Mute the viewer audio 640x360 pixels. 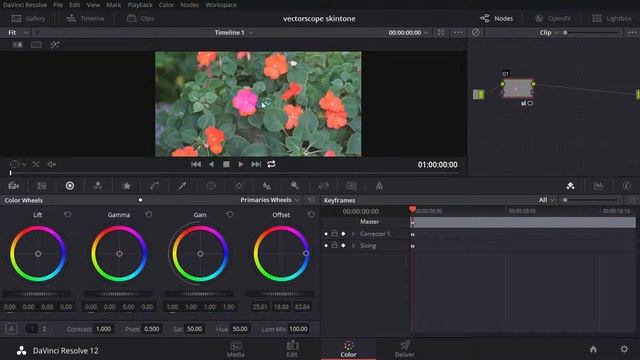[x=52, y=164]
